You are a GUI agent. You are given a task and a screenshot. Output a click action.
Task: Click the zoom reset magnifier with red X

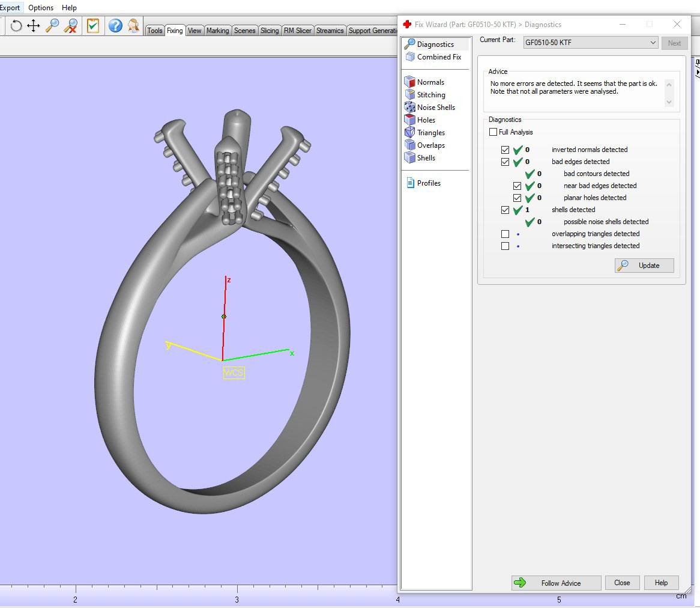[x=70, y=26]
